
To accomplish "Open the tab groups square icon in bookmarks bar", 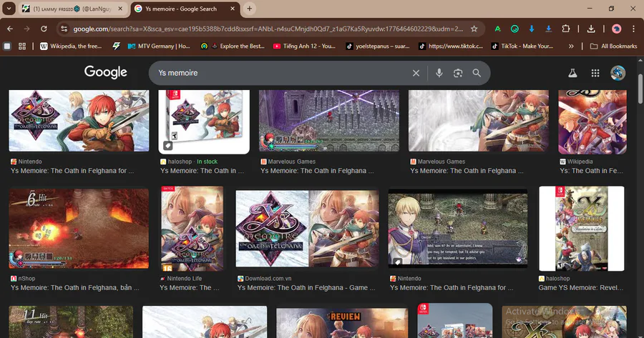I will (7, 46).
